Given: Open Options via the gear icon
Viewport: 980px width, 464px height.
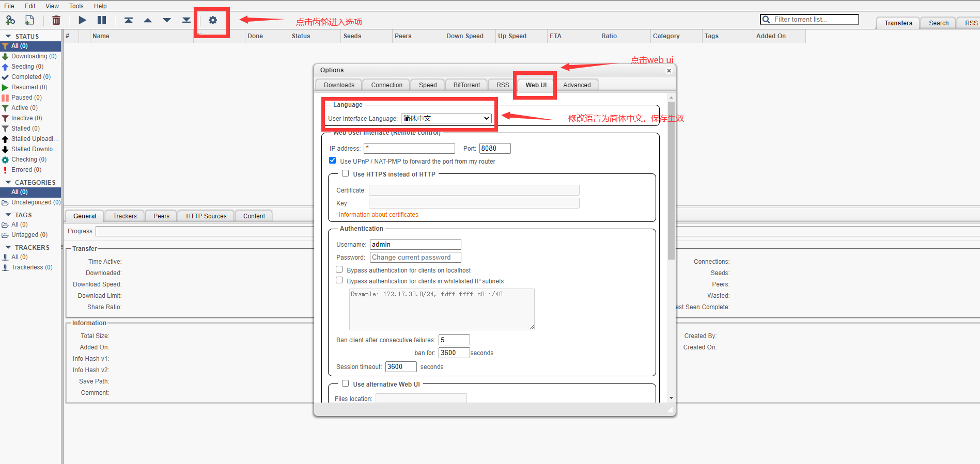Looking at the screenshot, I should click(213, 20).
